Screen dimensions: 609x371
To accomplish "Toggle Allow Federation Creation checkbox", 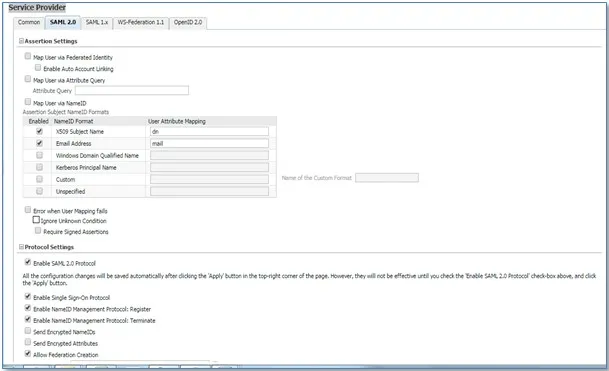I will [x=28, y=354].
